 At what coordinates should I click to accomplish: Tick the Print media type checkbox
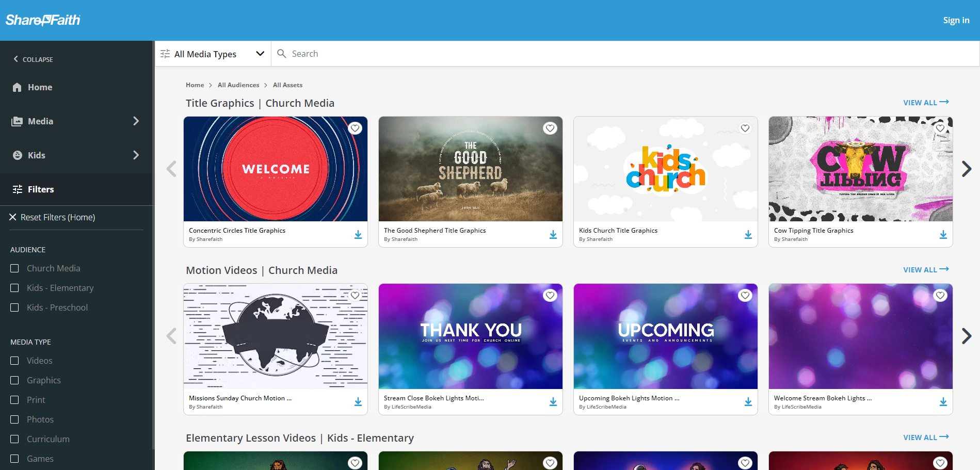click(x=14, y=400)
